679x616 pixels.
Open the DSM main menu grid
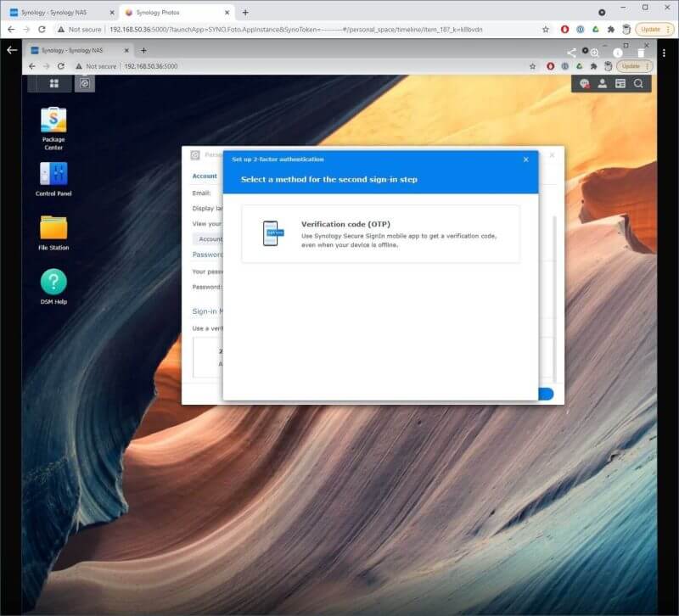[x=53, y=83]
